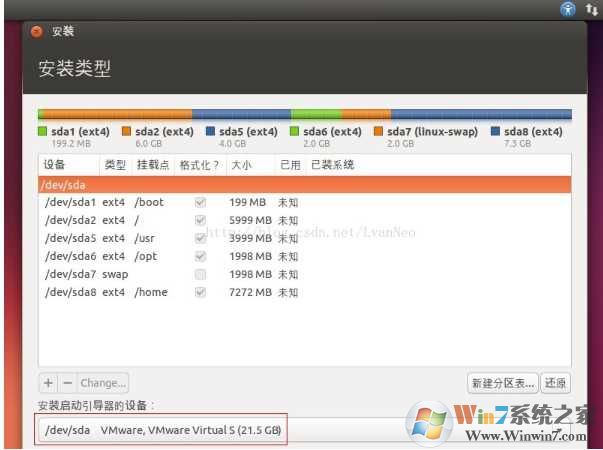Click the sda2 orange segment in partition bar
Viewport: 603px width, 450px height.
(x=118, y=114)
